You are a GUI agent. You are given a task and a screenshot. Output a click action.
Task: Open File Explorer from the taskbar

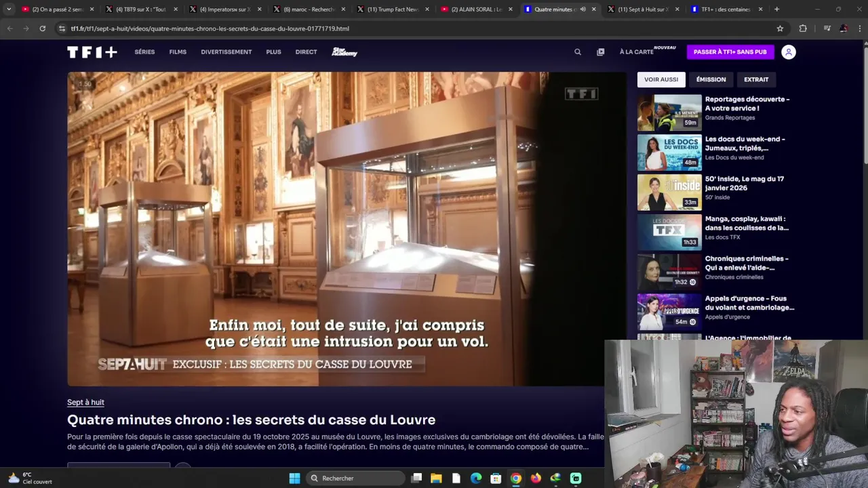(436, 478)
